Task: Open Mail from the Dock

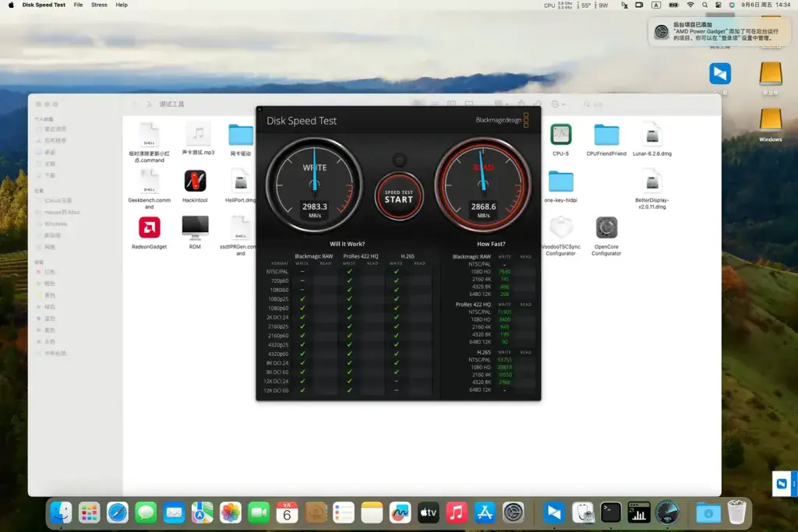Action: point(174,513)
